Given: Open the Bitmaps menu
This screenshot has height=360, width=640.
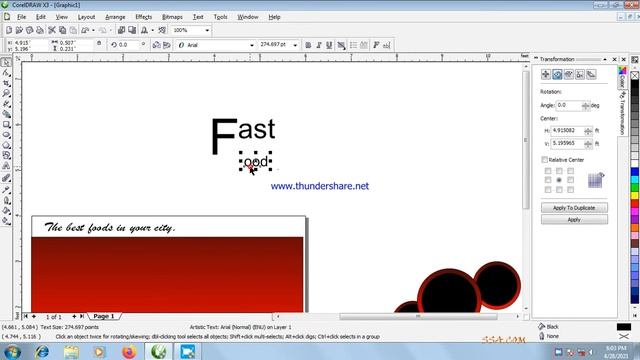Looking at the screenshot, I should point(172,17).
